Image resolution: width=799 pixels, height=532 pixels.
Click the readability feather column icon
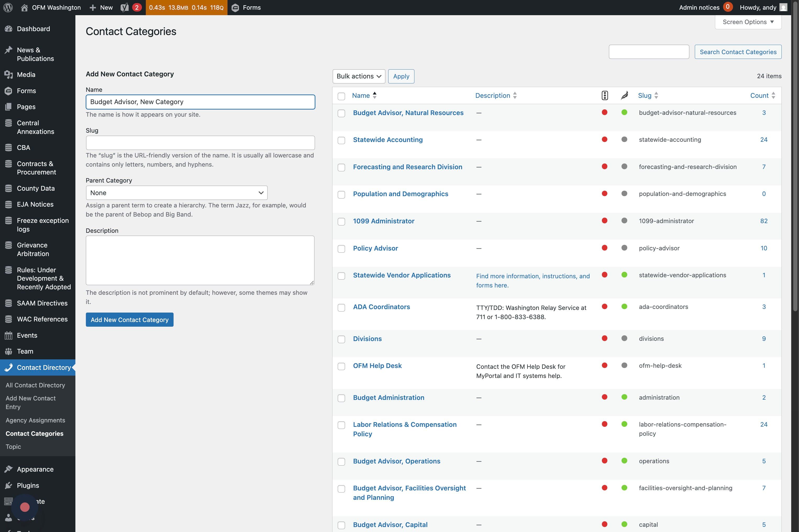coord(624,95)
